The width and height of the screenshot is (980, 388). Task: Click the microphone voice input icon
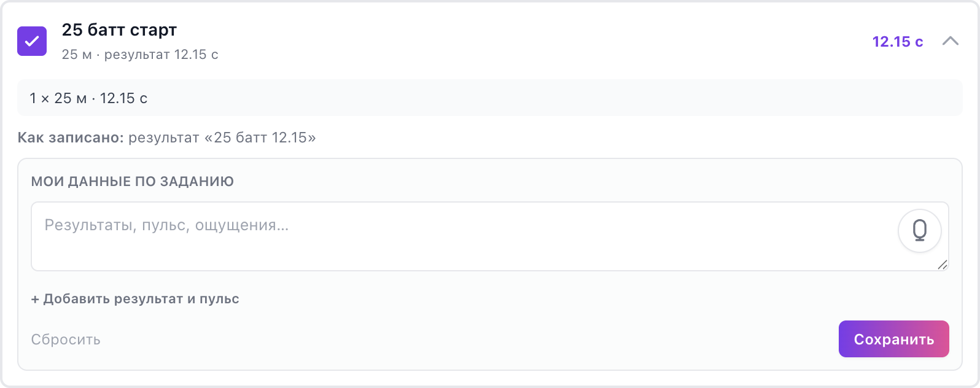[919, 231]
